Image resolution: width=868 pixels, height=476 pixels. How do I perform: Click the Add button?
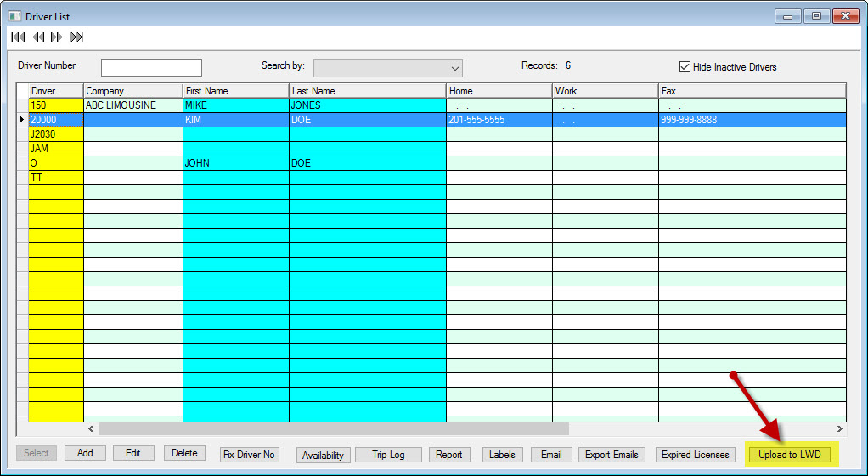[x=85, y=453]
